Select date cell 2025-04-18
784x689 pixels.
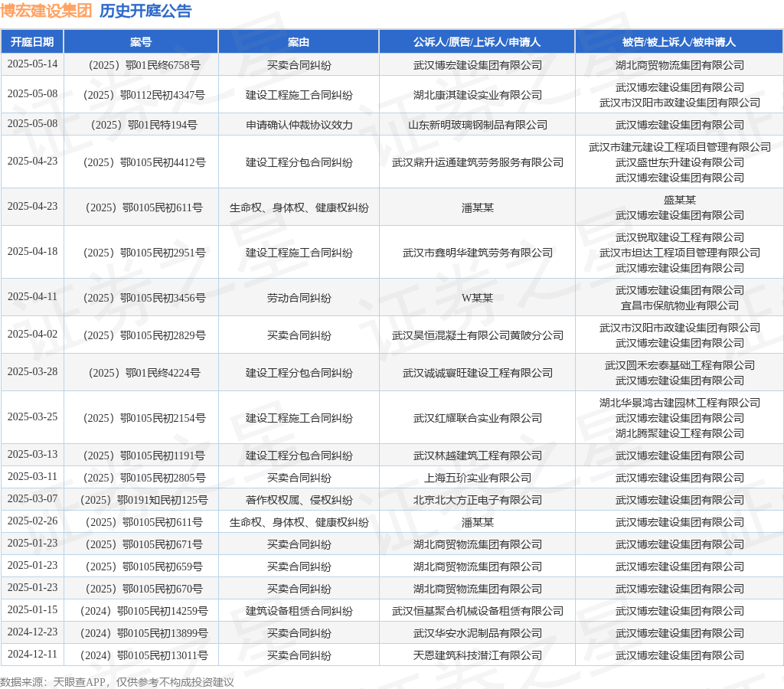(32, 252)
